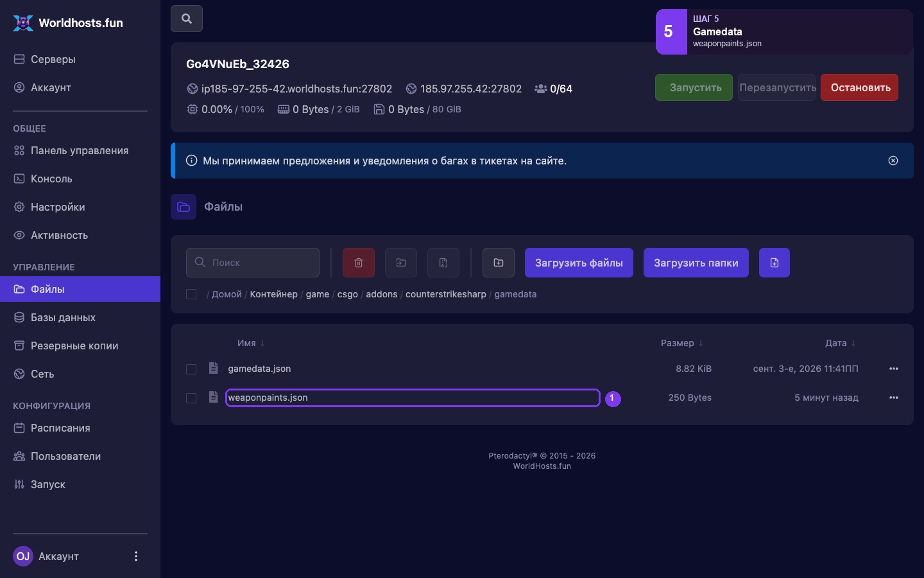Viewport: 924px width, 578px height.
Task: Open the three-dot menu for gamedata.json
Action: point(894,369)
